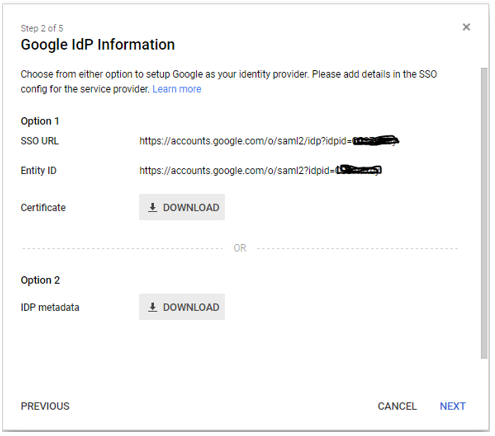Download the IDP metadata file
This screenshot has height=436, width=495.
pos(182,307)
